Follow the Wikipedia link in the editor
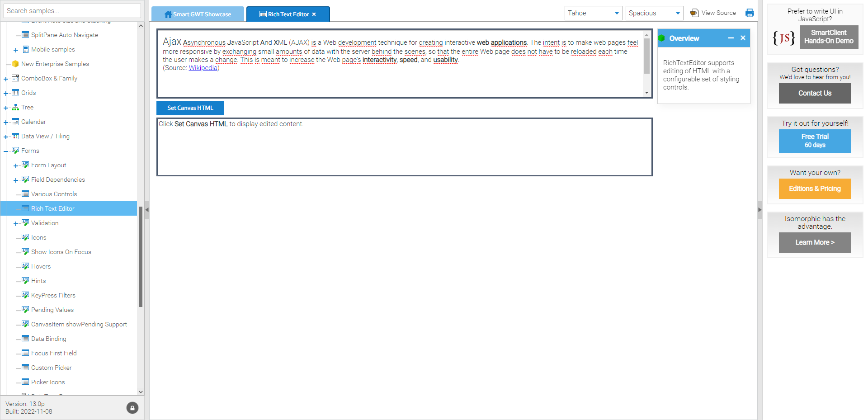 [203, 68]
